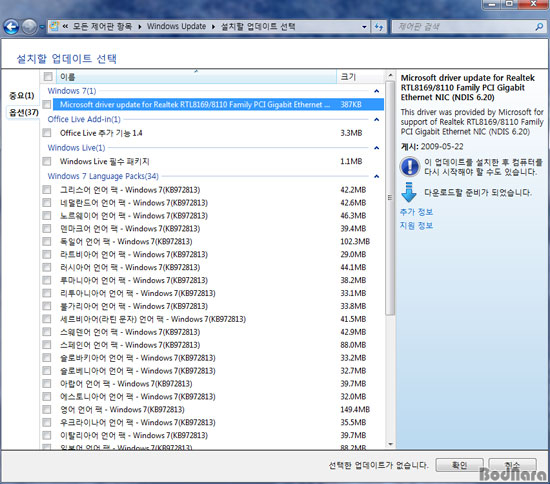Click the list scrollbar down arrow
Image resolution: width=550 pixels, height=484 pixels.
pos(390,444)
